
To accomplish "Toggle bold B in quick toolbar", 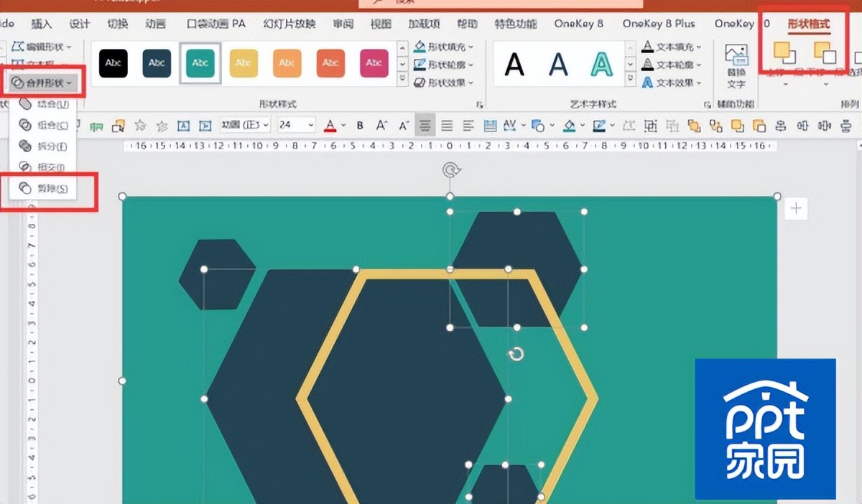I will tap(360, 126).
